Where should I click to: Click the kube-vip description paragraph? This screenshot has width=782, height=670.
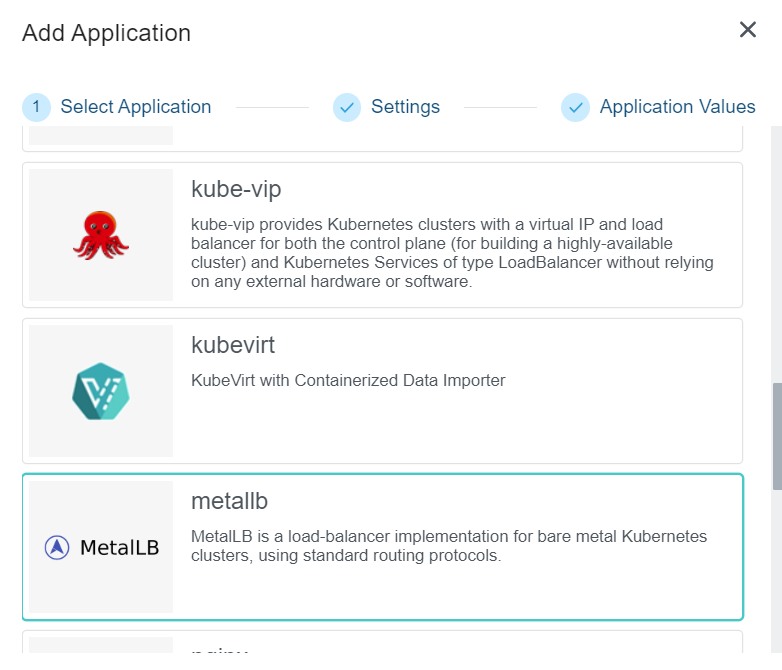pos(452,253)
